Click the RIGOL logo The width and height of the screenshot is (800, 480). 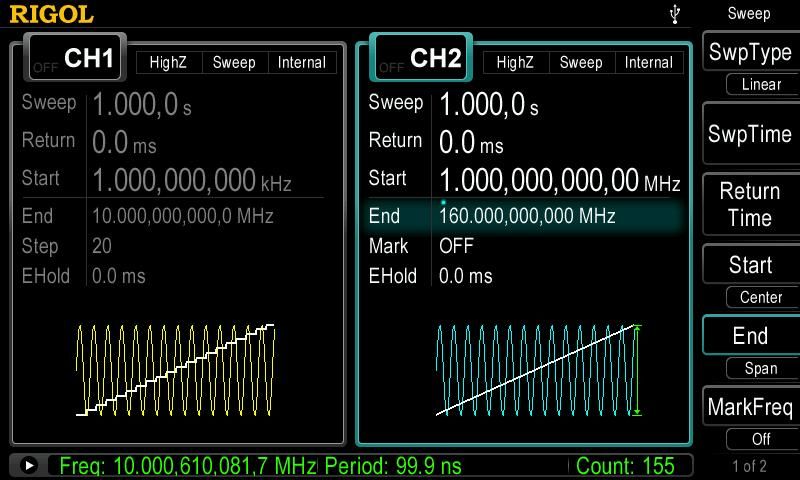coord(51,14)
